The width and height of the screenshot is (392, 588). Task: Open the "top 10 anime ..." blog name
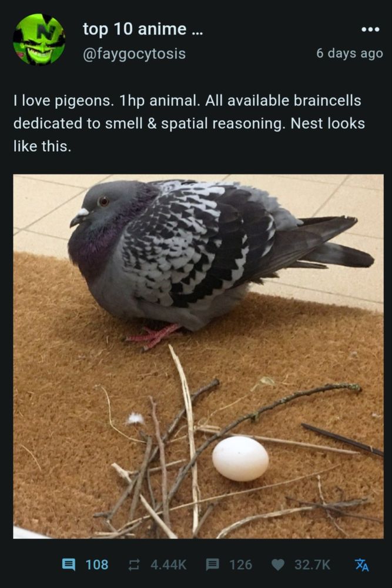coord(143,29)
